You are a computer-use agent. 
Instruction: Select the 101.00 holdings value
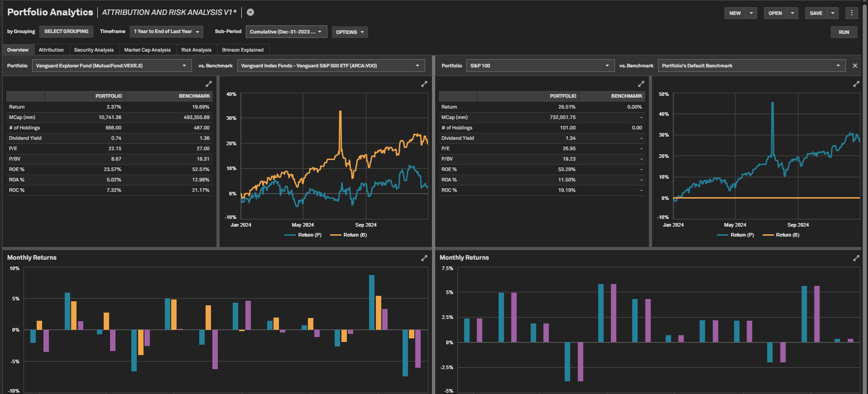(568, 128)
